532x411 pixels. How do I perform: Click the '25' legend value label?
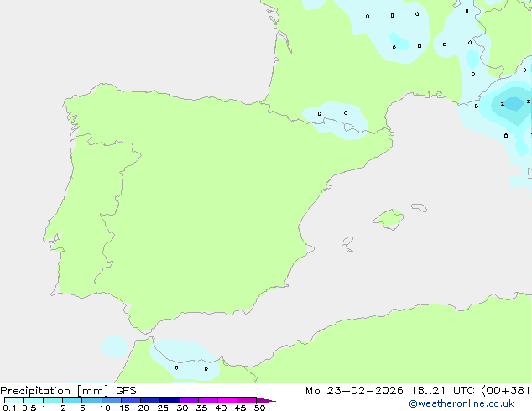(x=163, y=408)
